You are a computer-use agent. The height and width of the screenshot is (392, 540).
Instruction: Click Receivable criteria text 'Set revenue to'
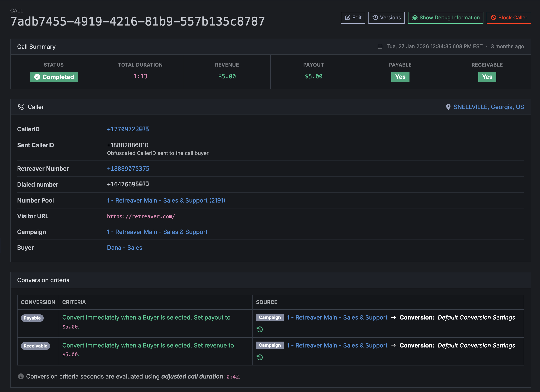(214, 345)
